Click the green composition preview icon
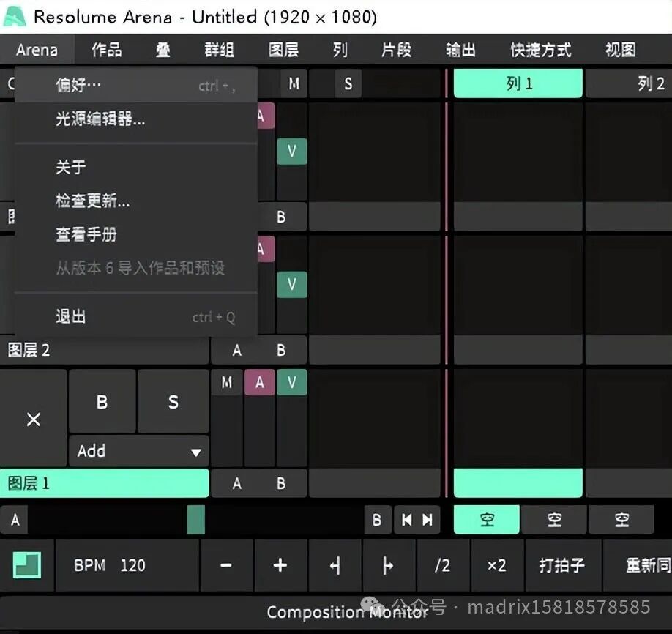672x634 pixels. 27,564
